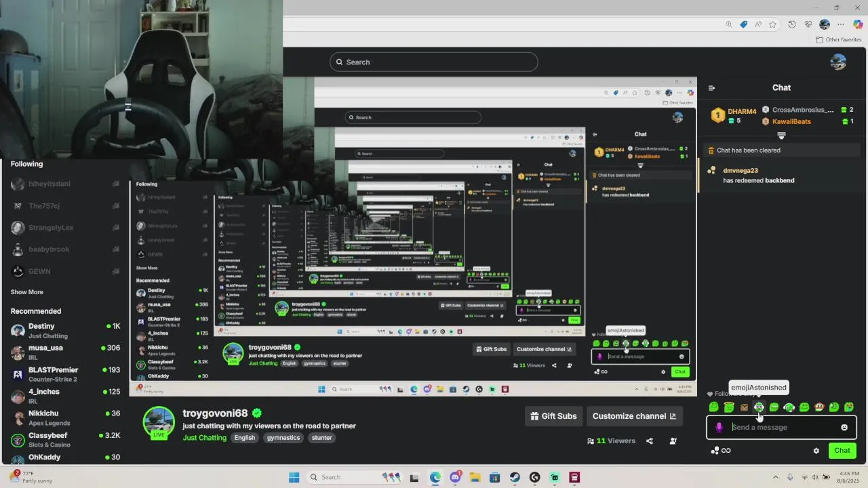Viewport: 868px width, 488px height.
Task: Click the stunter tag
Action: 321,438
